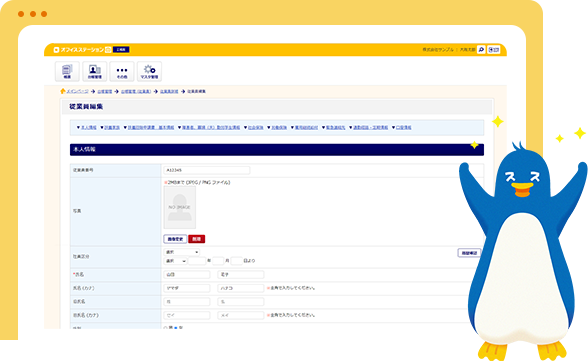Click the employee number field containing A12345
588x361 pixels.
click(207, 170)
